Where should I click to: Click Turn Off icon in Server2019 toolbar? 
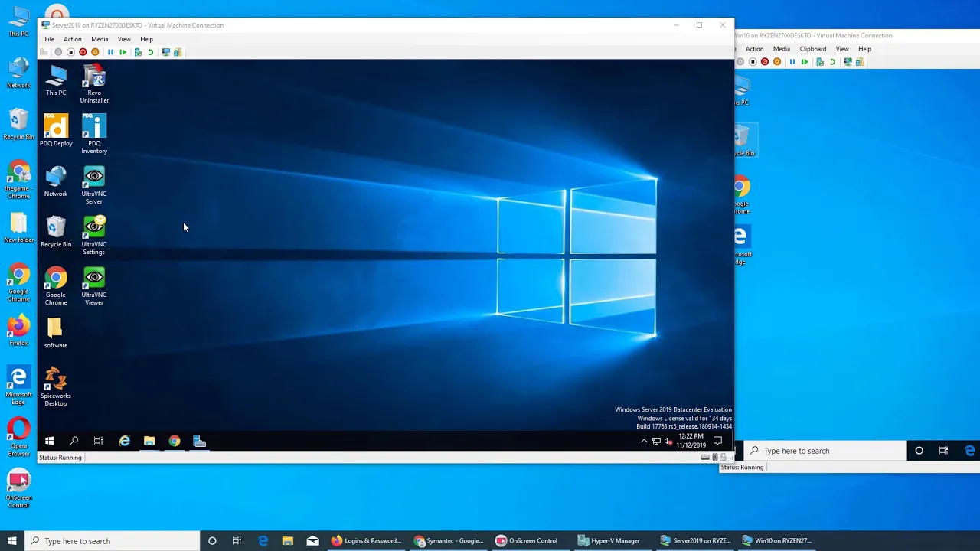click(x=70, y=52)
